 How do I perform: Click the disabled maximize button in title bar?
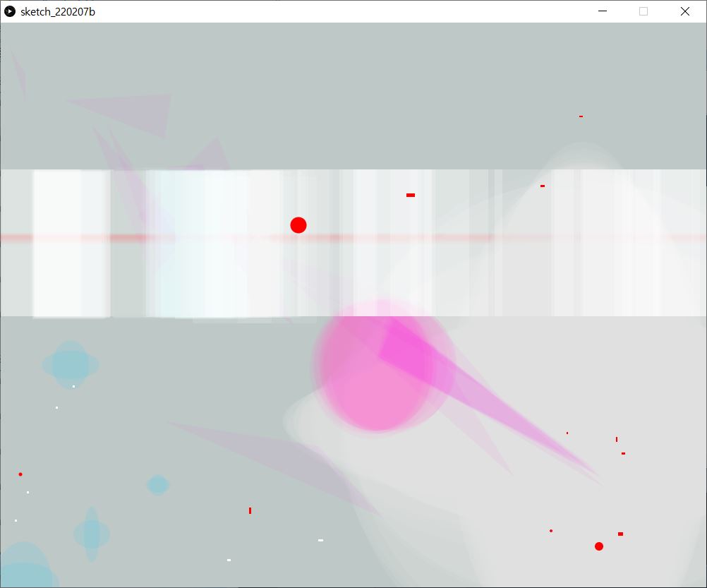(643, 11)
